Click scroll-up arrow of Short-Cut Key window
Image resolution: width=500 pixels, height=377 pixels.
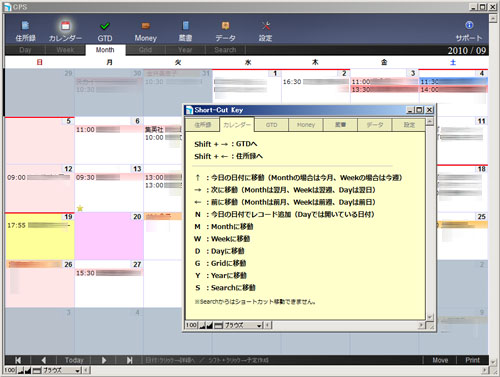click(x=430, y=121)
